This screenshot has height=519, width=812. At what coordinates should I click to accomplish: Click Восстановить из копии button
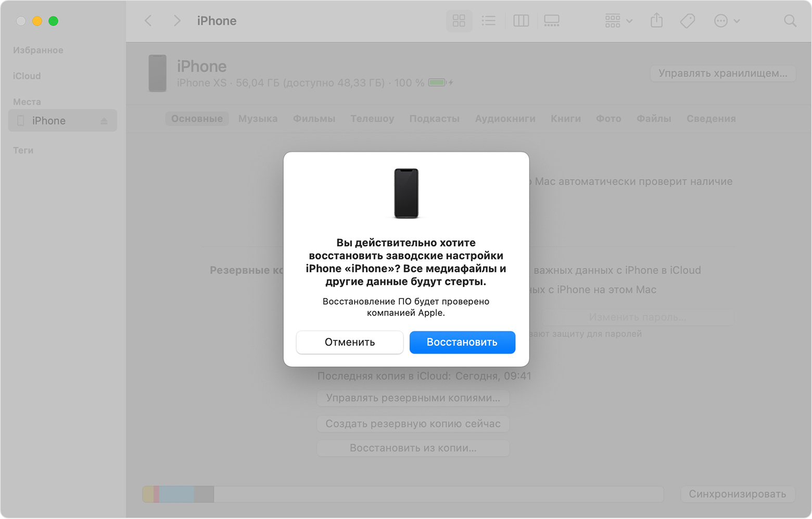point(413,448)
